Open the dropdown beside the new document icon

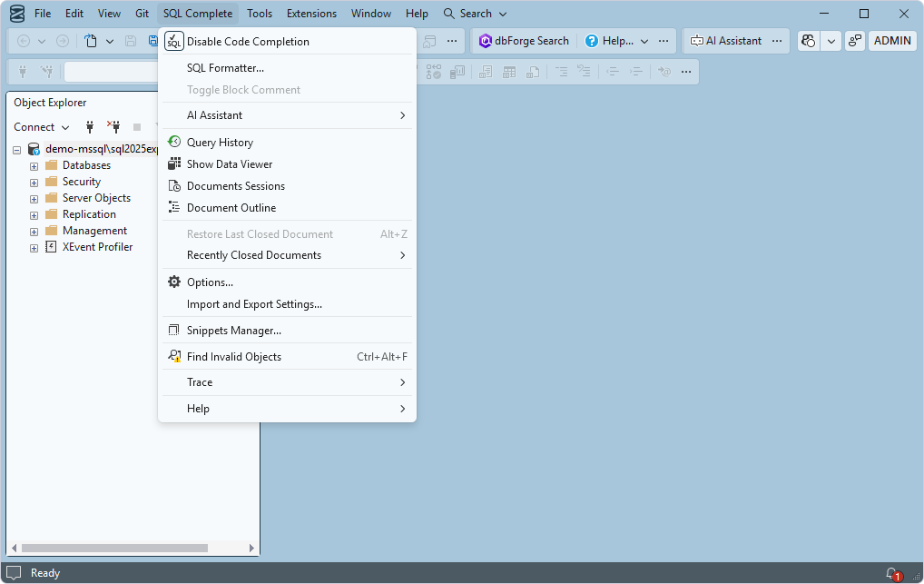click(110, 41)
